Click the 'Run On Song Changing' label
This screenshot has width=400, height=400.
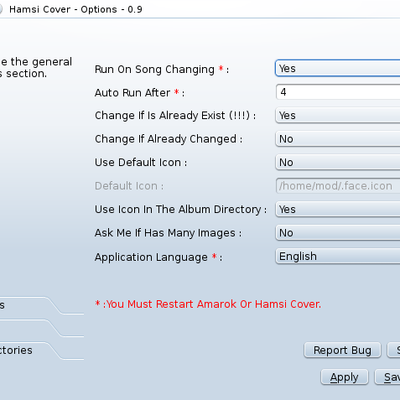[x=162, y=69]
